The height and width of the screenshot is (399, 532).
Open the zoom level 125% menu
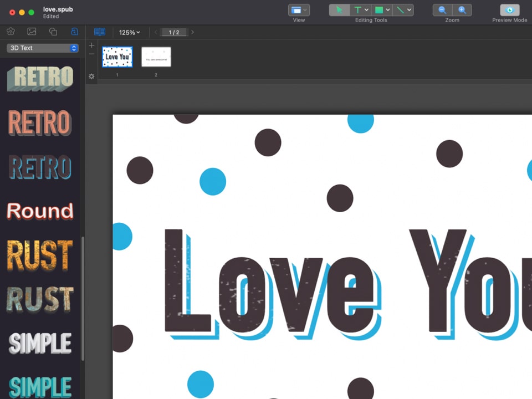129,32
